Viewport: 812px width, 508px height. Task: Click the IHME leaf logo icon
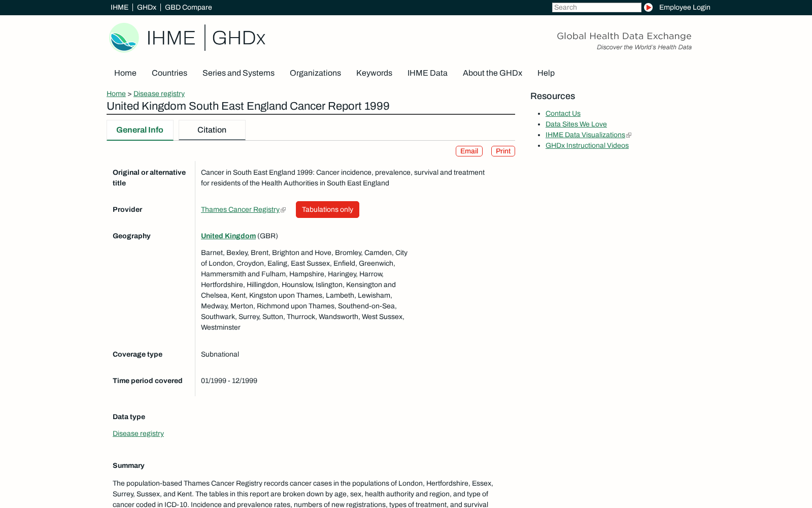[124, 38]
